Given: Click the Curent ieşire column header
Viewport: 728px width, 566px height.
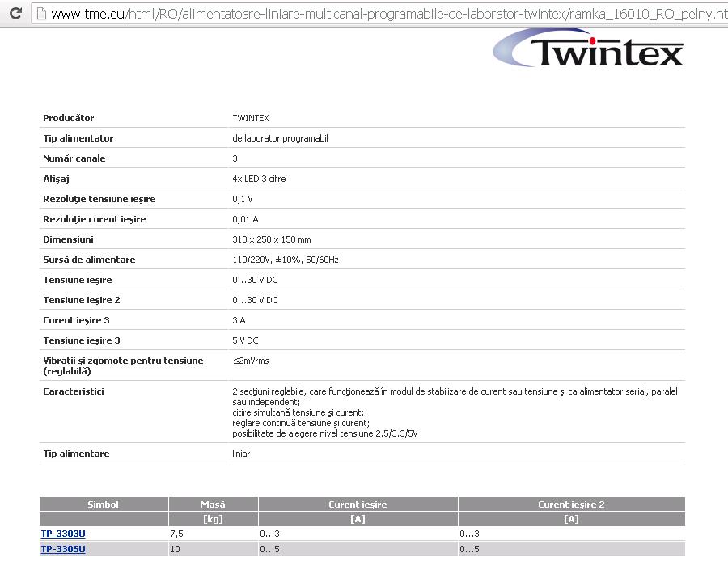Looking at the screenshot, I should [x=358, y=505].
